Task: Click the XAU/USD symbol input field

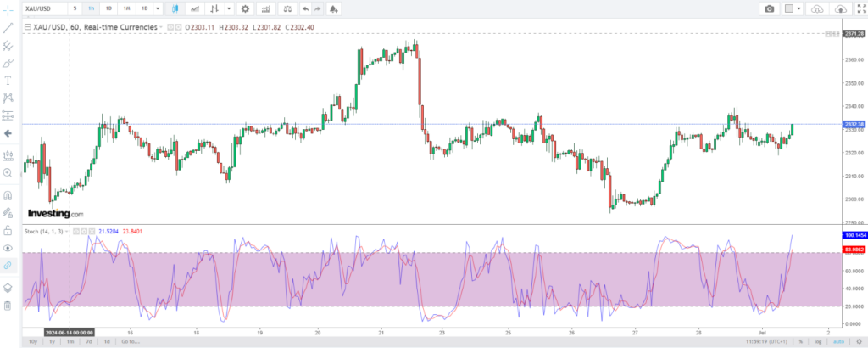Action: point(45,8)
